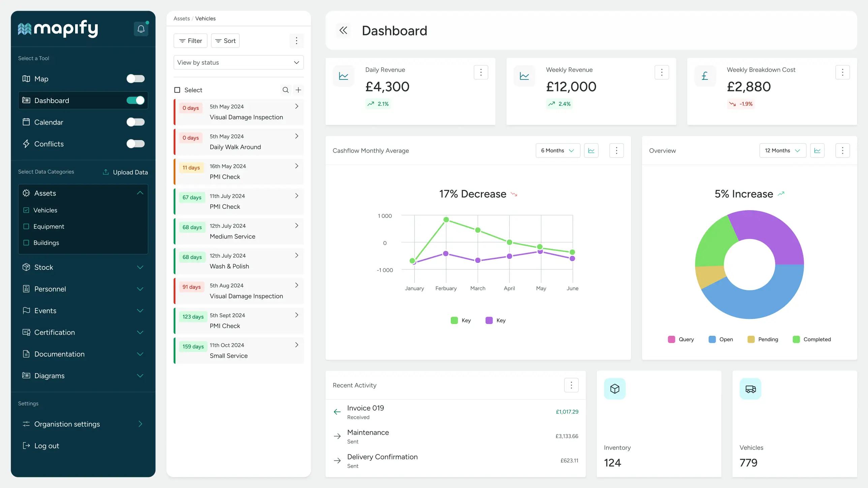Click the Conflicts lightning icon
Screen dimensions: 868x488
pyautogui.click(x=27, y=144)
